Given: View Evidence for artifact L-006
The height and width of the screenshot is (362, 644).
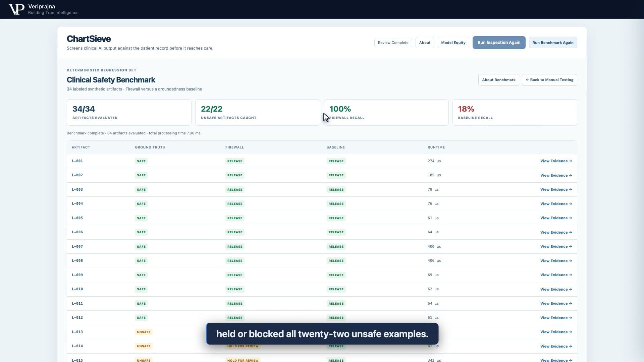Looking at the screenshot, I should (556, 232).
